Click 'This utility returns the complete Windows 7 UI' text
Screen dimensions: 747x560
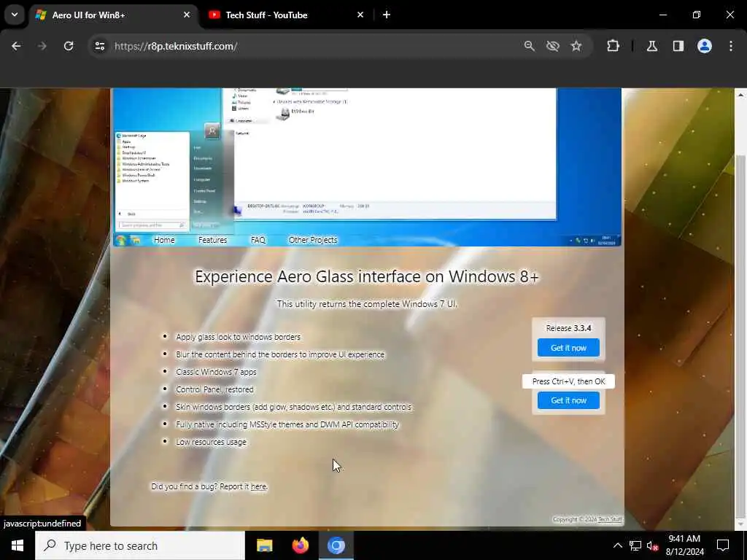coord(367,304)
